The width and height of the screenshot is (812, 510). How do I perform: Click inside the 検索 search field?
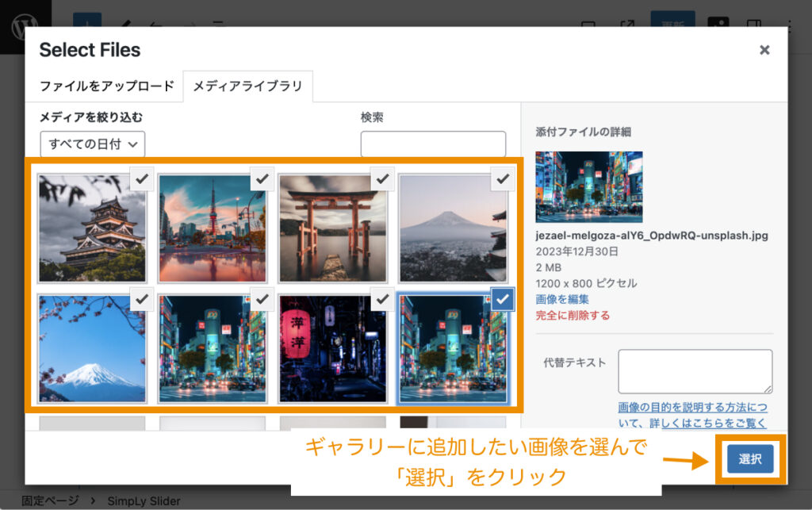(433, 144)
